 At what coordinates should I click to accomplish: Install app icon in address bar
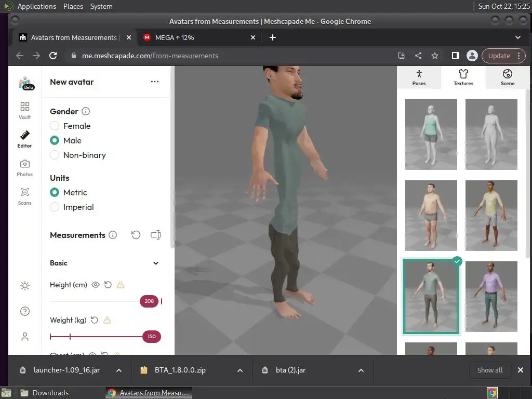tap(402, 56)
